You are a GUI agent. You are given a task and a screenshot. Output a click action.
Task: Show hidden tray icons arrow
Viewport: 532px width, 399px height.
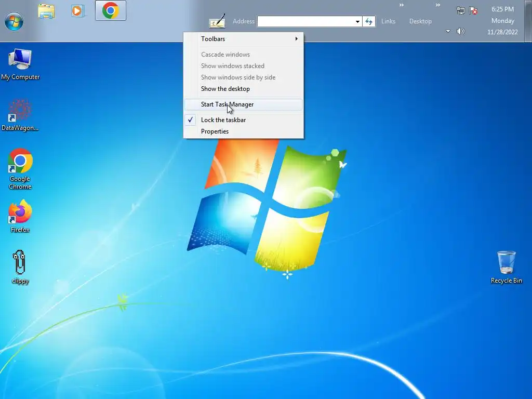point(448,31)
